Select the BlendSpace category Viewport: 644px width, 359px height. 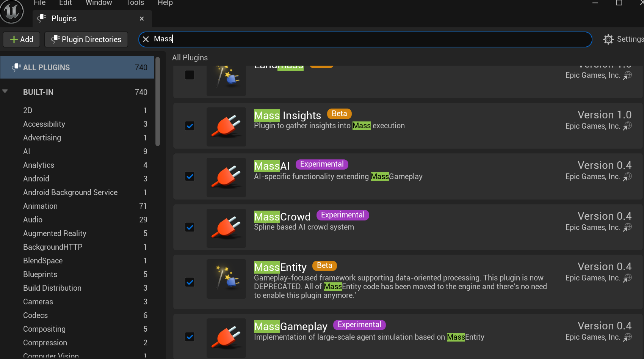click(77, 261)
